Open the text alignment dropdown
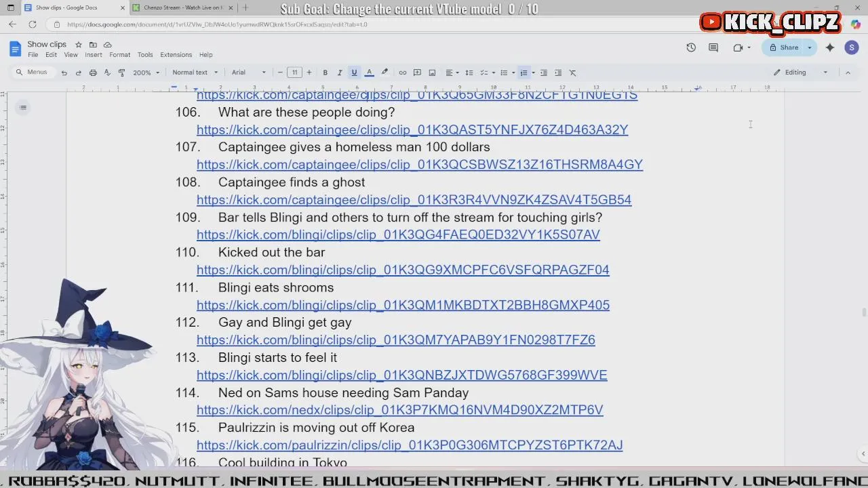This screenshot has height=488, width=868. point(452,73)
